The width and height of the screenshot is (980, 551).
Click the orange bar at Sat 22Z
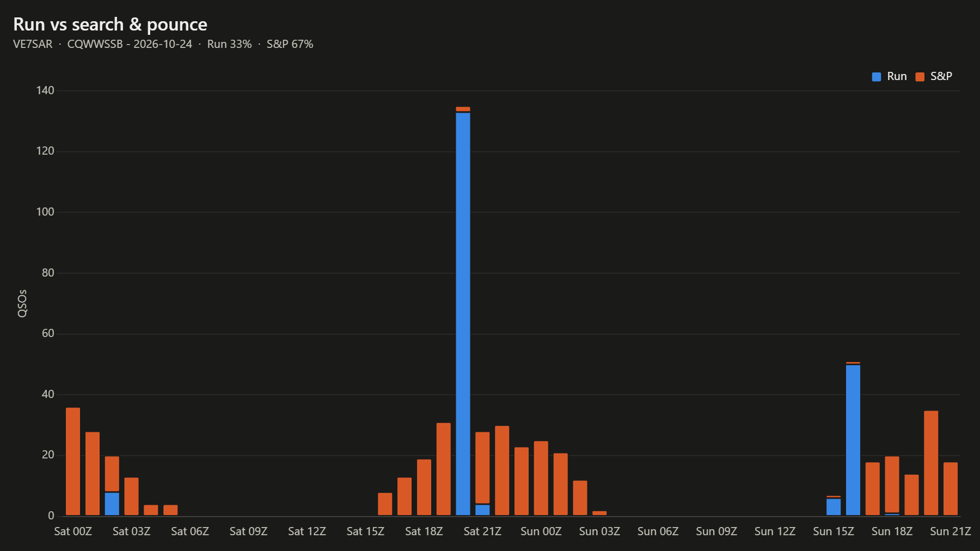502,470
